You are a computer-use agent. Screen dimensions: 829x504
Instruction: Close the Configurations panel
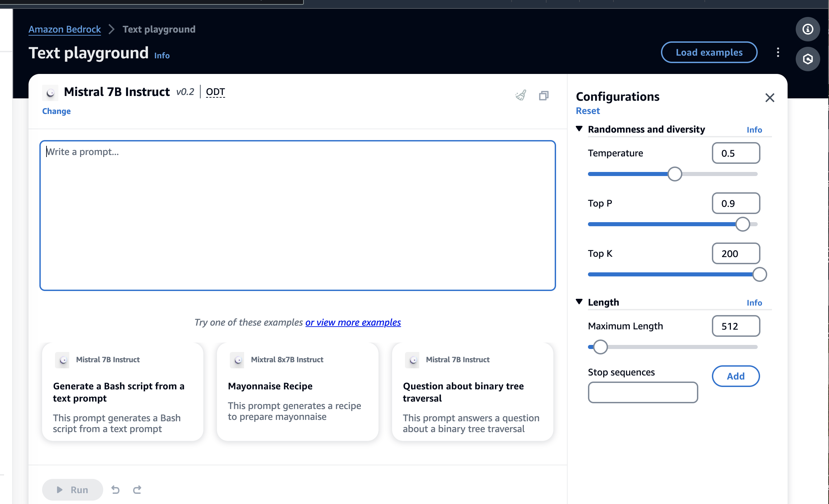(x=770, y=98)
